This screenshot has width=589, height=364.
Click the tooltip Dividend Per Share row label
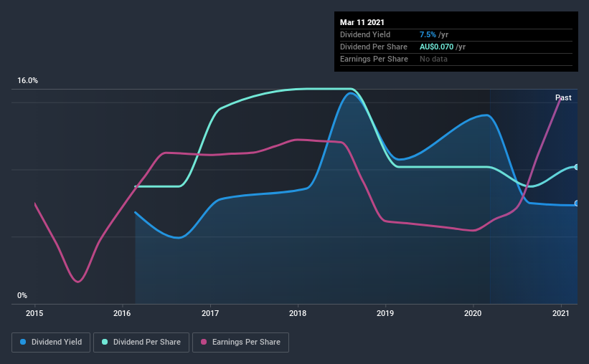[x=373, y=47]
